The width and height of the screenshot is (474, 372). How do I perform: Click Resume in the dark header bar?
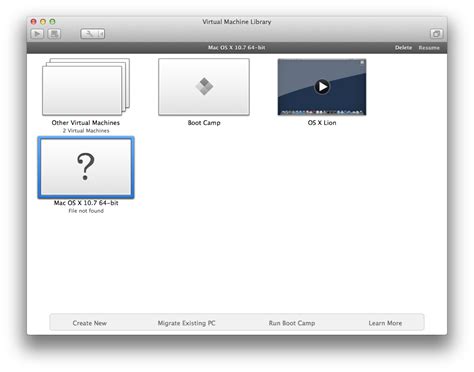click(x=429, y=48)
